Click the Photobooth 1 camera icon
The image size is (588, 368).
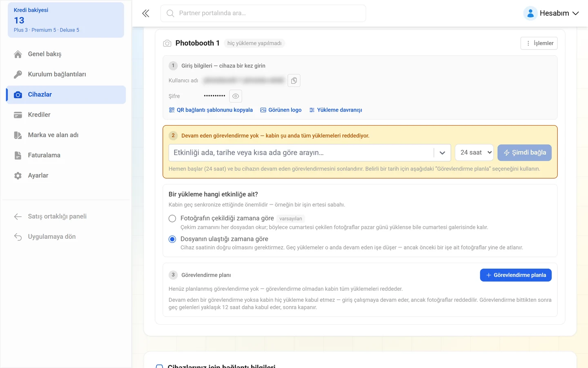167,43
